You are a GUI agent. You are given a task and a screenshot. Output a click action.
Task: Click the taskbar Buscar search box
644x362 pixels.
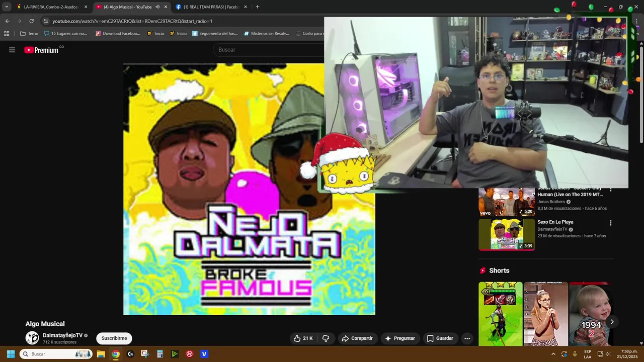56,354
